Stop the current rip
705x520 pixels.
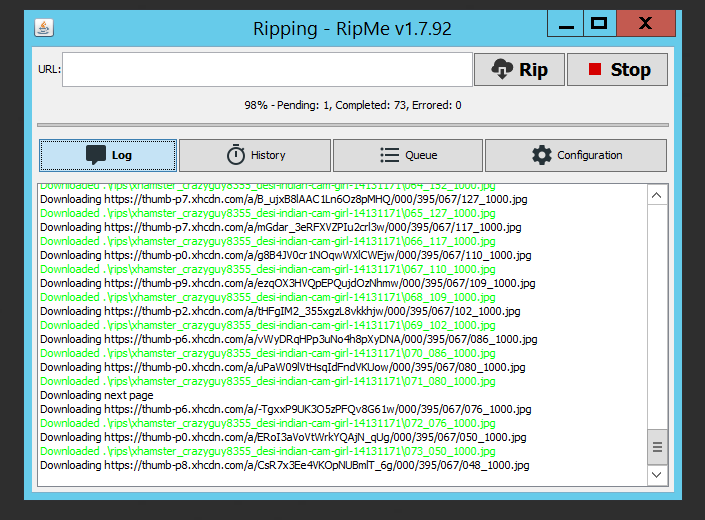pos(617,70)
